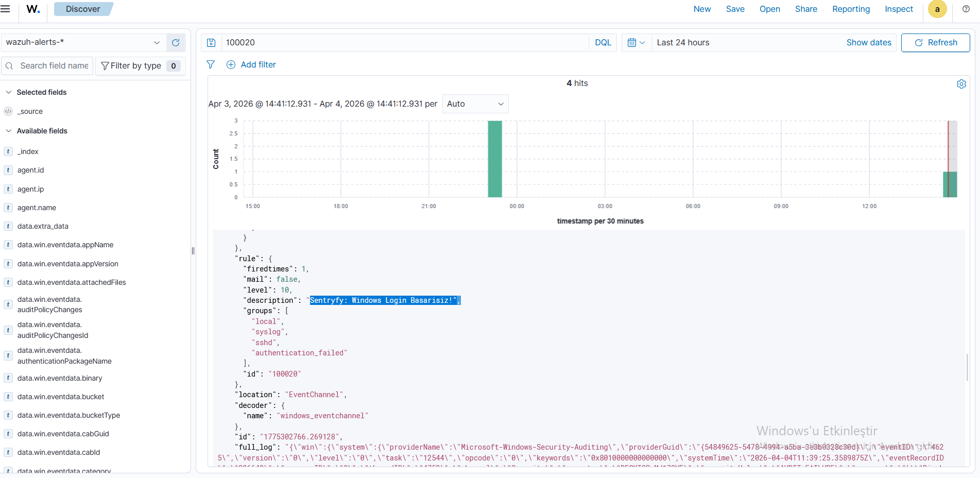
Task: Toggle DQL query language switch
Action: [x=603, y=43]
